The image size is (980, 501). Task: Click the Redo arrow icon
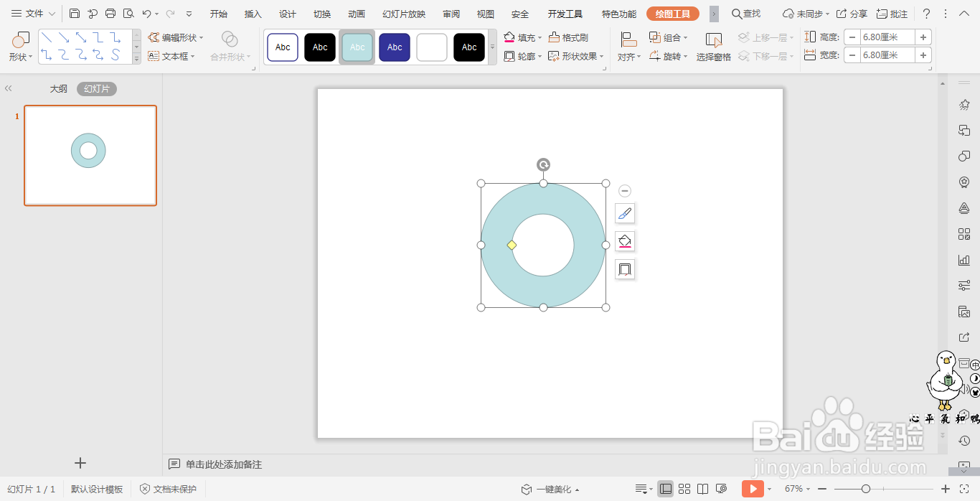click(170, 14)
